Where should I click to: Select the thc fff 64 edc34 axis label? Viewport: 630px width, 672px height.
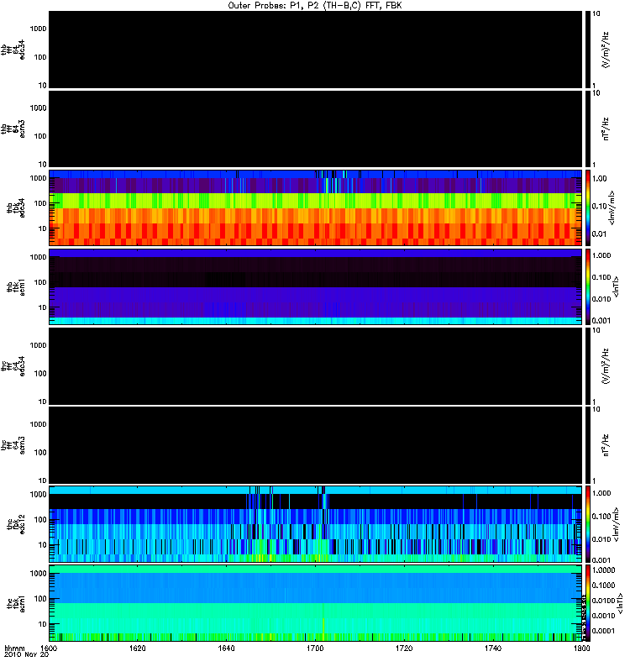(x=13, y=366)
